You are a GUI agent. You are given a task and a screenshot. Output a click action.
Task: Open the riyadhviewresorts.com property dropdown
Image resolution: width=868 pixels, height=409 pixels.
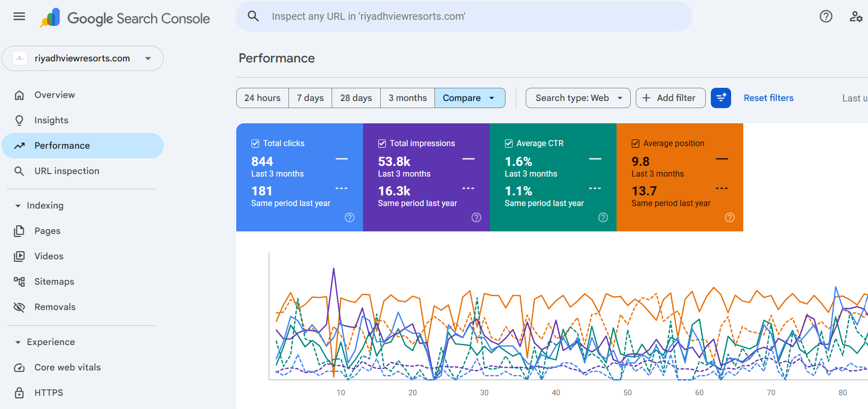[83, 58]
